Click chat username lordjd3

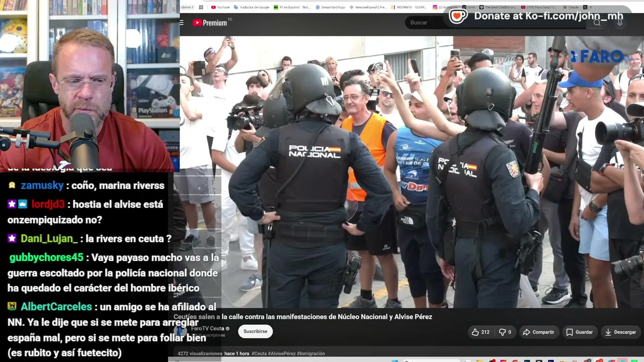tap(48, 205)
